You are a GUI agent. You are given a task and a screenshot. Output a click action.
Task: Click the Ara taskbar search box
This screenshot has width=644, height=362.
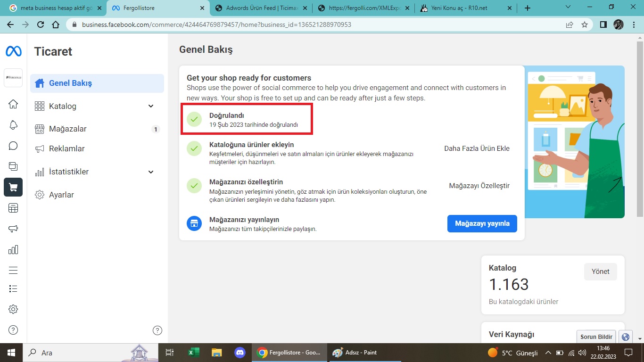tap(90, 353)
